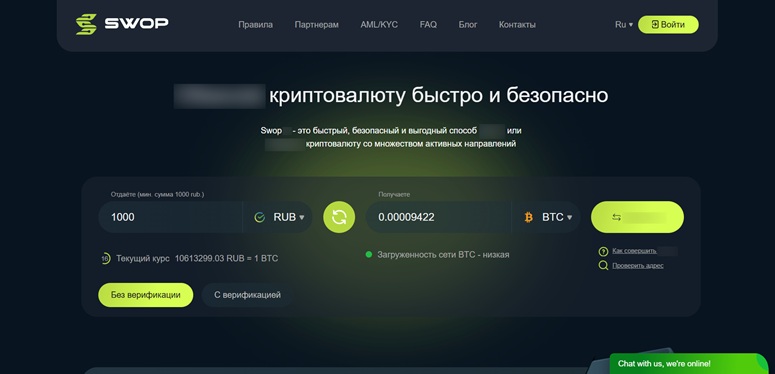
Task: Open the "Правила" menu item
Action: (x=256, y=25)
